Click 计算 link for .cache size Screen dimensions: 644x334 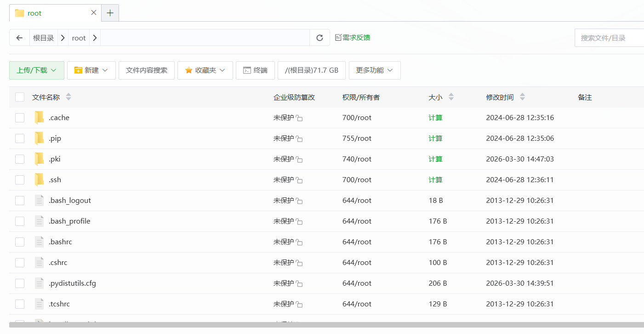coord(435,118)
